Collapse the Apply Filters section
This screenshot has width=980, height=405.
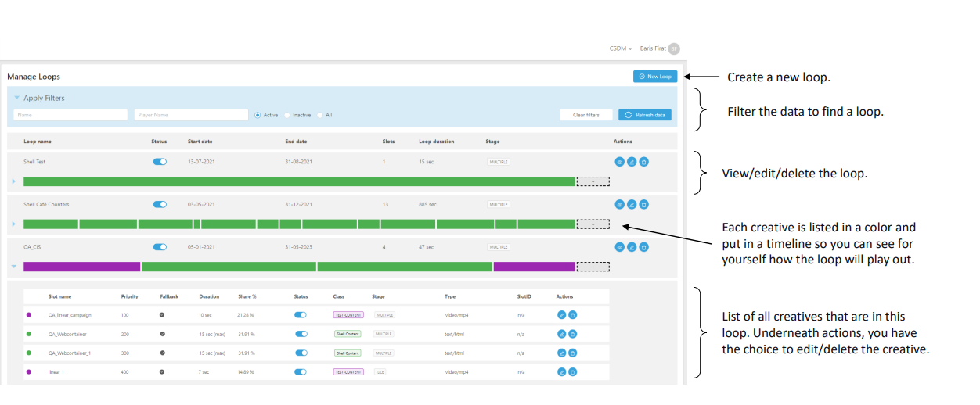pos(17,99)
